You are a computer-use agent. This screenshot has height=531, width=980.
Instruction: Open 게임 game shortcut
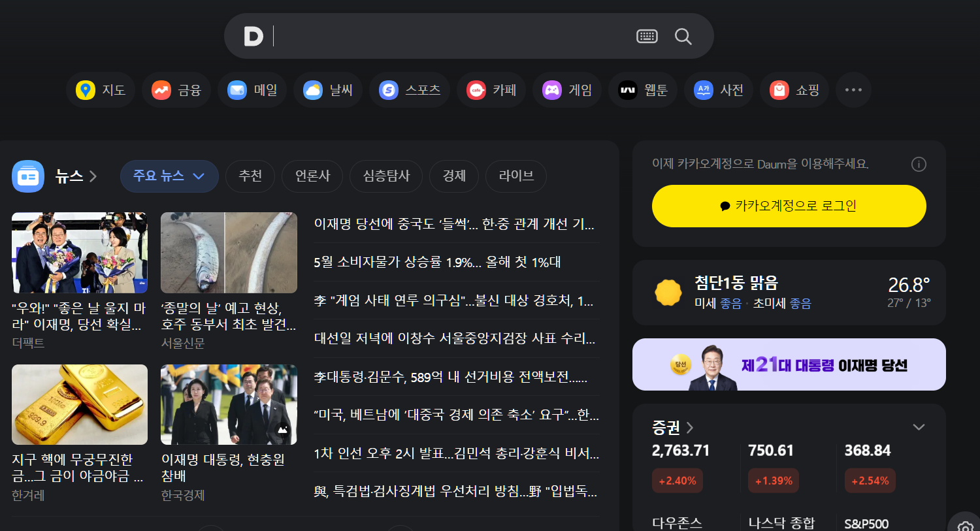pyautogui.click(x=567, y=90)
